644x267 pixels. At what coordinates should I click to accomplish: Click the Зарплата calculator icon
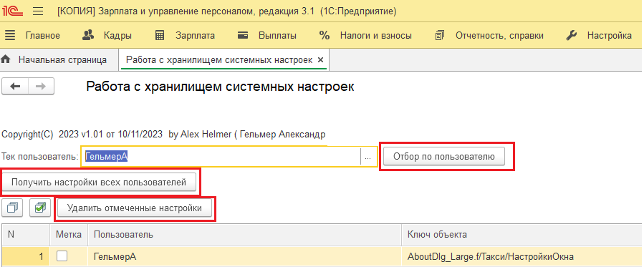(x=160, y=36)
